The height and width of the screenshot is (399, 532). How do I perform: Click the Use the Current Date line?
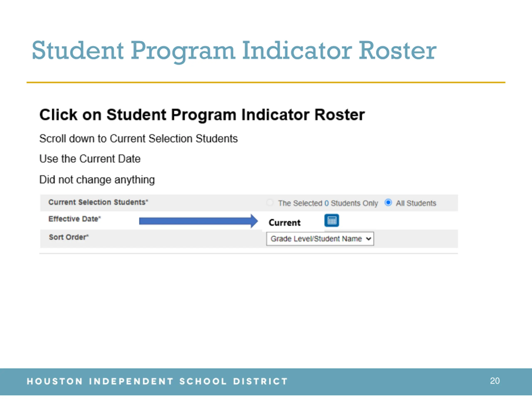pos(90,159)
